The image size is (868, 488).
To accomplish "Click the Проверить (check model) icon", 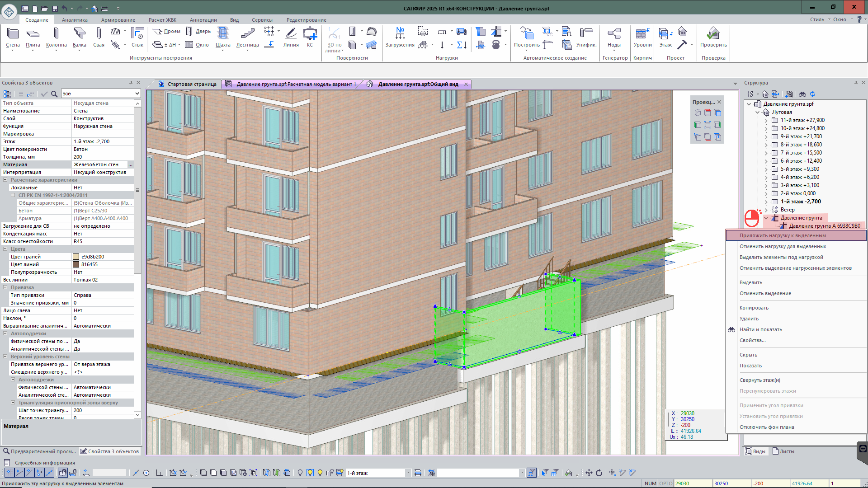I will click(x=713, y=33).
